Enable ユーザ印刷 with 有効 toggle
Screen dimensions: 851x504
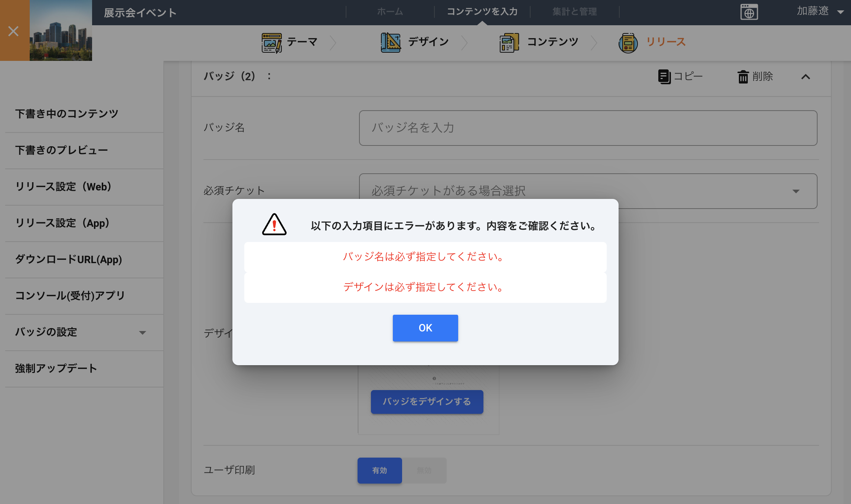[x=379, y=470]
